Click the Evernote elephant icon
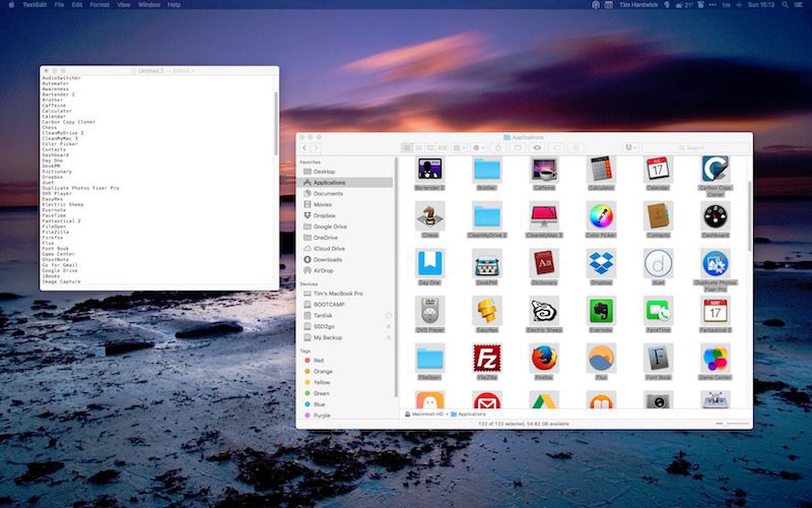This screenshot has height=508, width=812. 601,311
